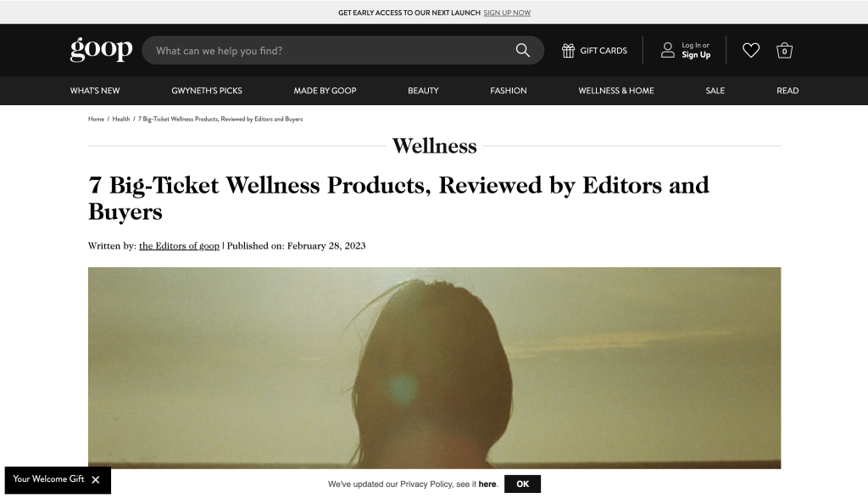This screenshot has height=498, width=868.
Task: Open the Made by Goop menu
Action: (325, 91)
